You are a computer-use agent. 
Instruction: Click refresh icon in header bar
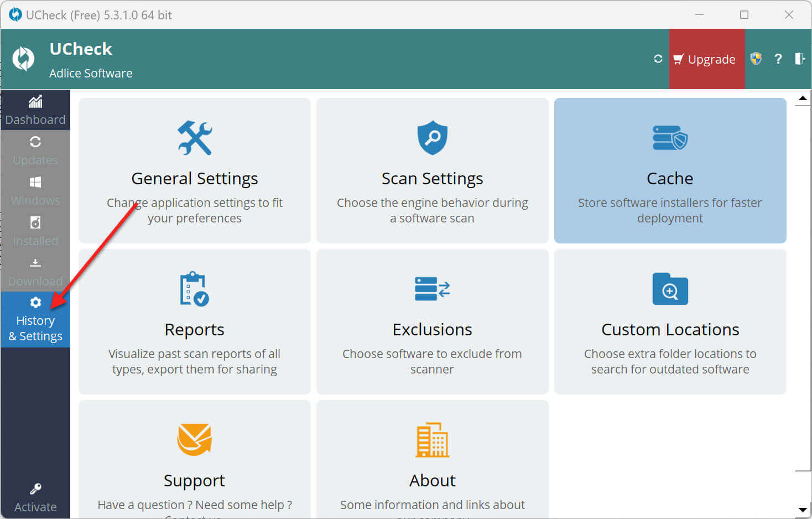point(658,59)
